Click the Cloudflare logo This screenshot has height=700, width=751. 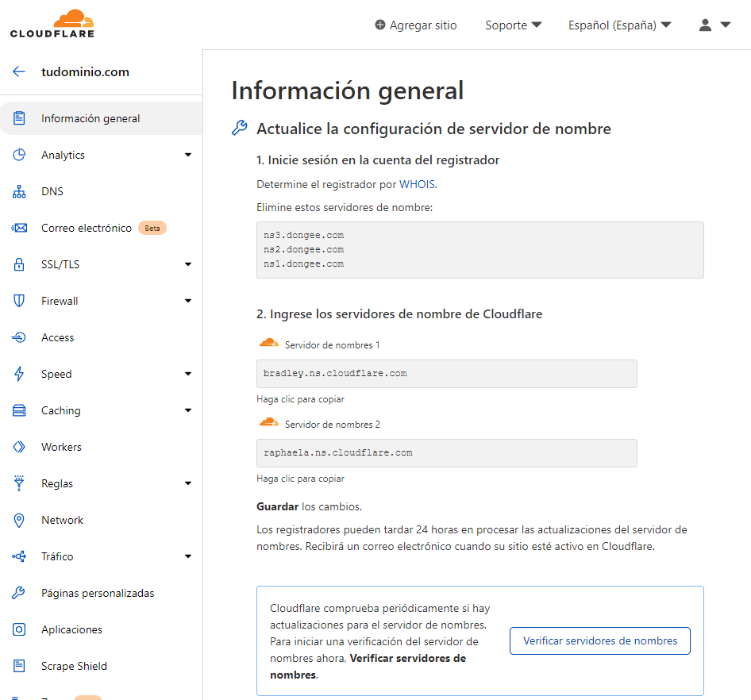52,24
